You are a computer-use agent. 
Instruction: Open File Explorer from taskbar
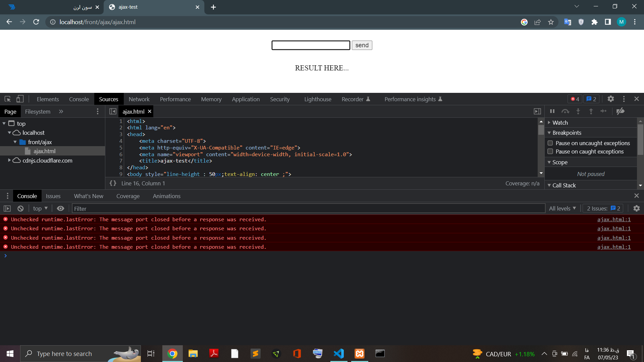pos(193,354)
